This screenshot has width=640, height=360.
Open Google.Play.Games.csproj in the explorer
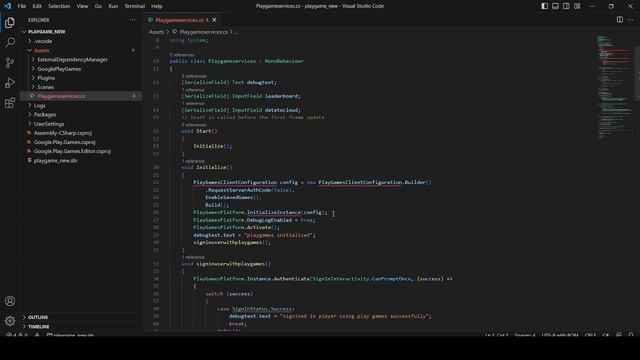[x=64, y=142]
